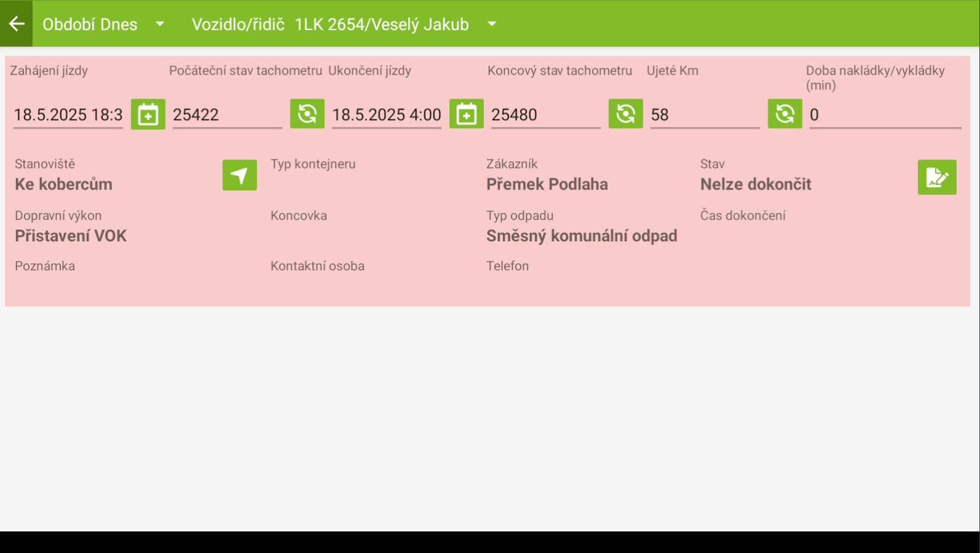
Task: Select the Typ odpadu label
Action: [x=520, y=216]
